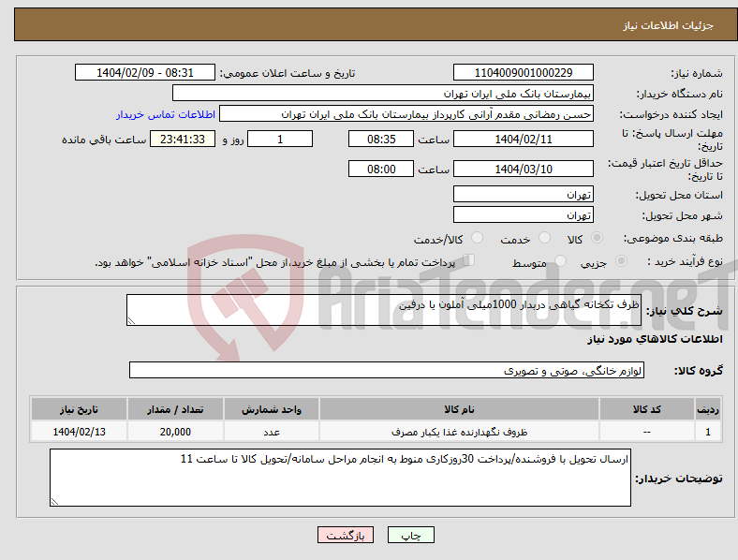Image resolution: width=738 pixels, height=560 pixels.
Task: Select the کالا/خدمت radio button
Action: pos(478,238)
